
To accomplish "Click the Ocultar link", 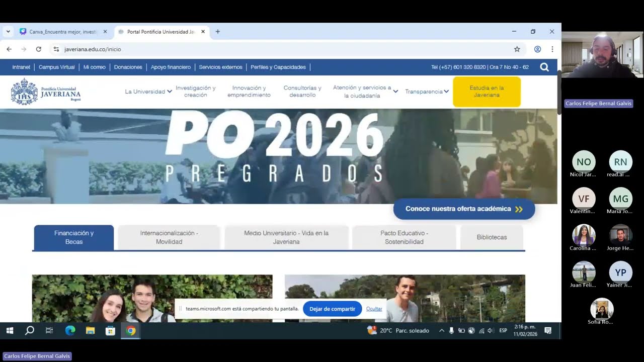I will (x=374, y=309).
